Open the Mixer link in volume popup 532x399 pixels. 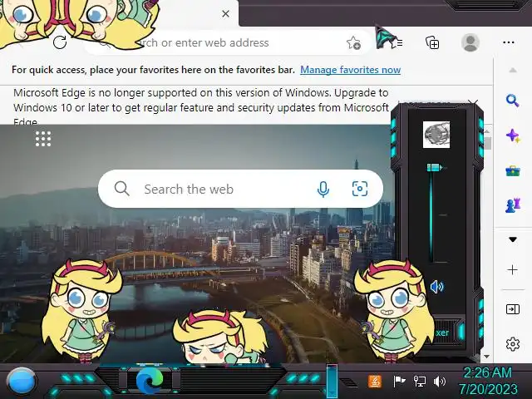pyautogui.click(x=442, y=332)
